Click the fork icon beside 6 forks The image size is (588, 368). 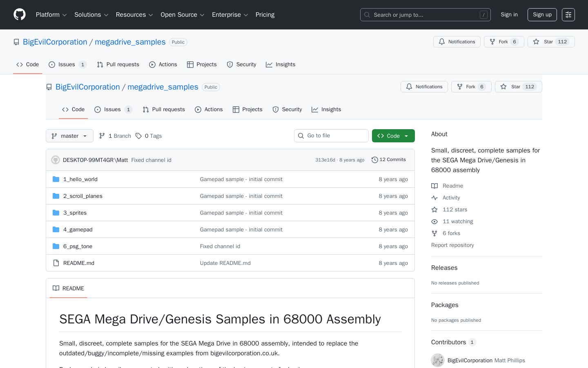coord(434,233)
